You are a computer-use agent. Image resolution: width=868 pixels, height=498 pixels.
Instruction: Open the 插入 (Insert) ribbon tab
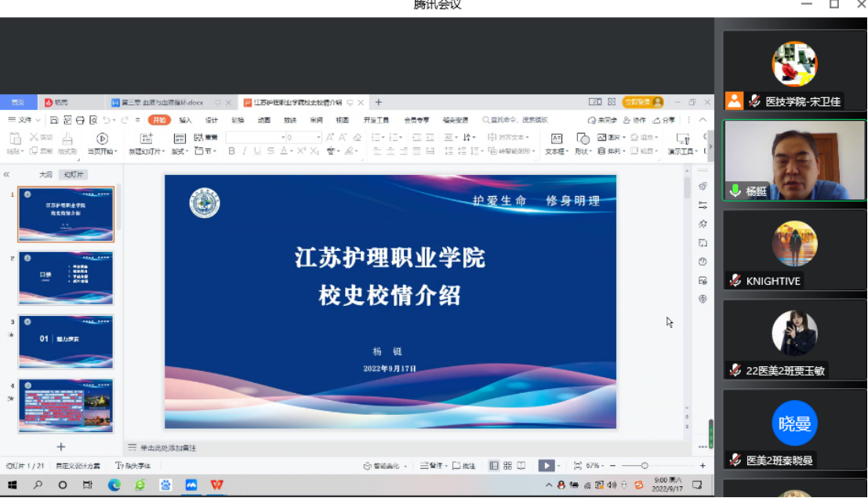pos(185,120)
